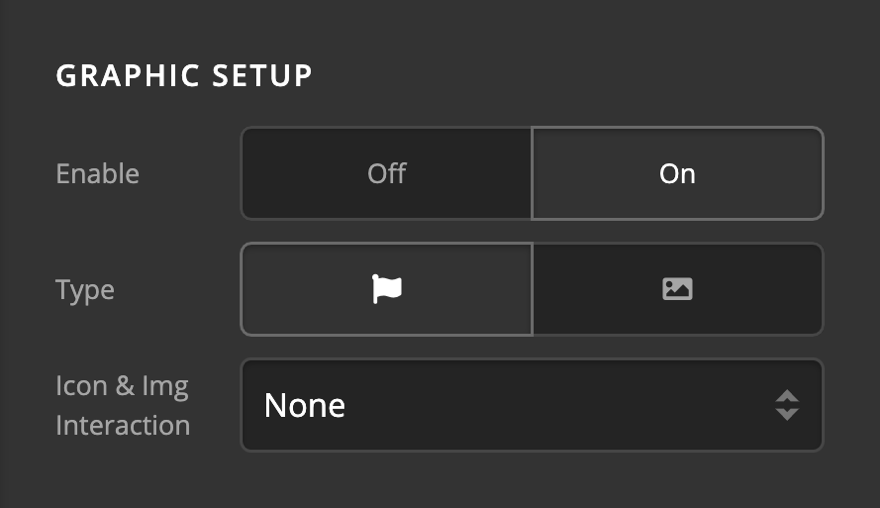Click the empty area of None select field
880x508 pixels.
click(560, 405)
